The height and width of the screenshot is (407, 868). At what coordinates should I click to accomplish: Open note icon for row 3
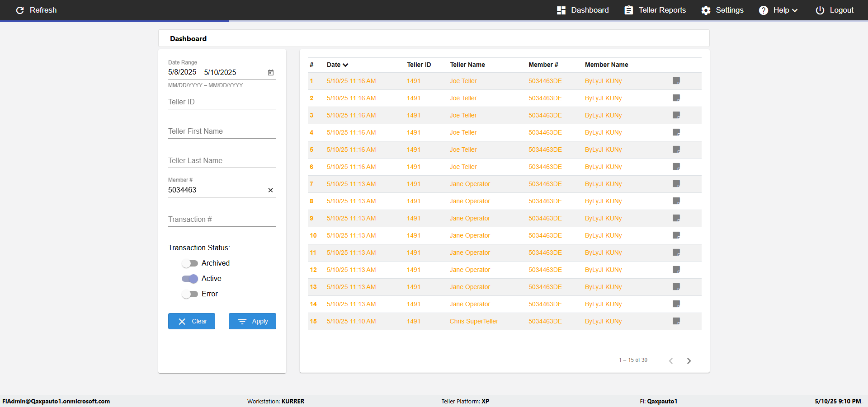pyautogui.click(x=676, y=115)
